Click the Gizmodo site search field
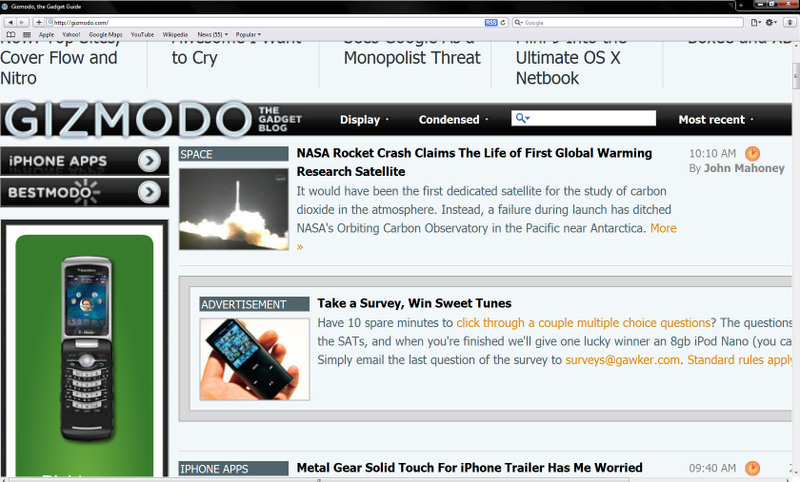The height and width of the screenshot is (482, 800). (x=584, y=118)
